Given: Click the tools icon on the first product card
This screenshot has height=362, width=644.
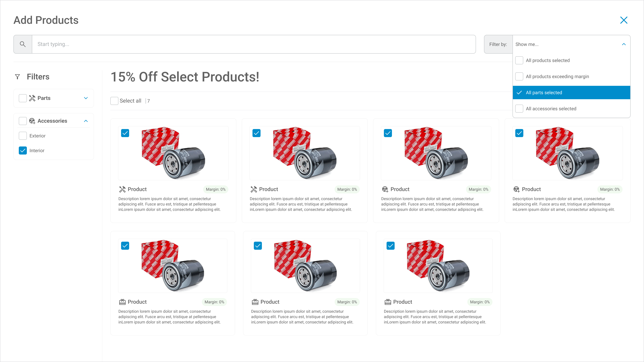Looking at the screenshot, I should coord(122,189).
